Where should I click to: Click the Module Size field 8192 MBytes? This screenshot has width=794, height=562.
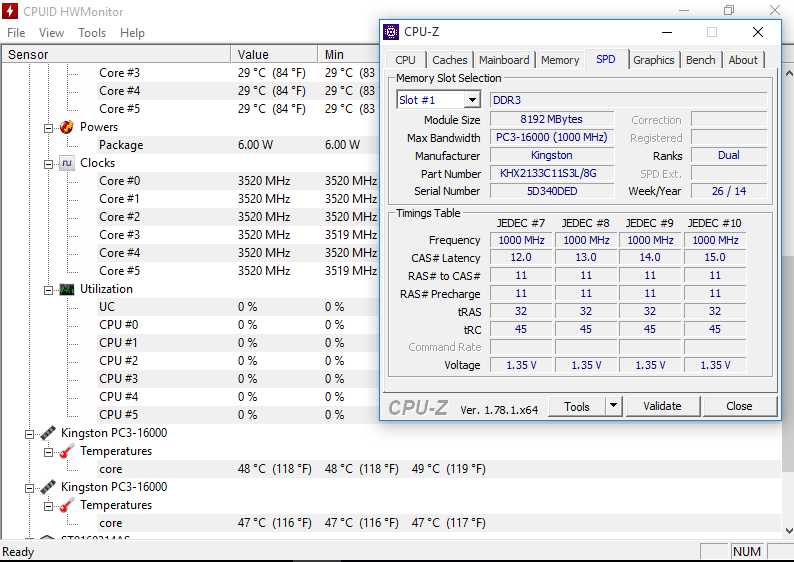(x=551, y=119)
